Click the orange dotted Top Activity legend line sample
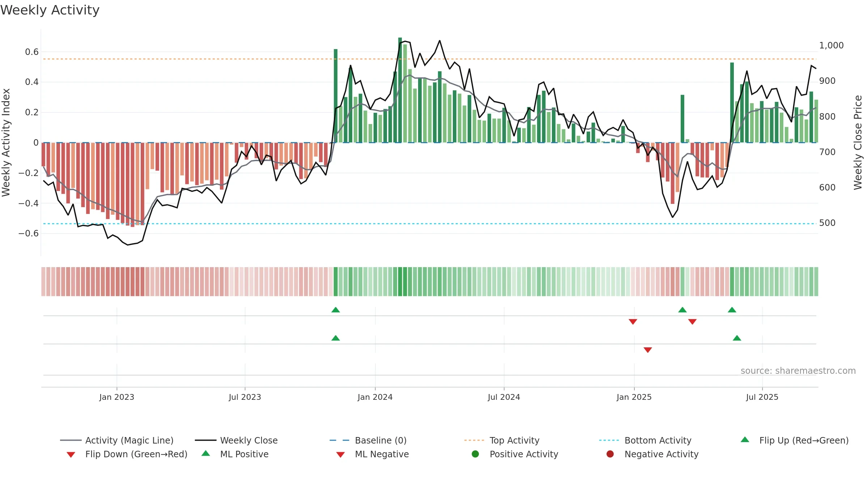The image size is (868, 488). click(474, 440)
